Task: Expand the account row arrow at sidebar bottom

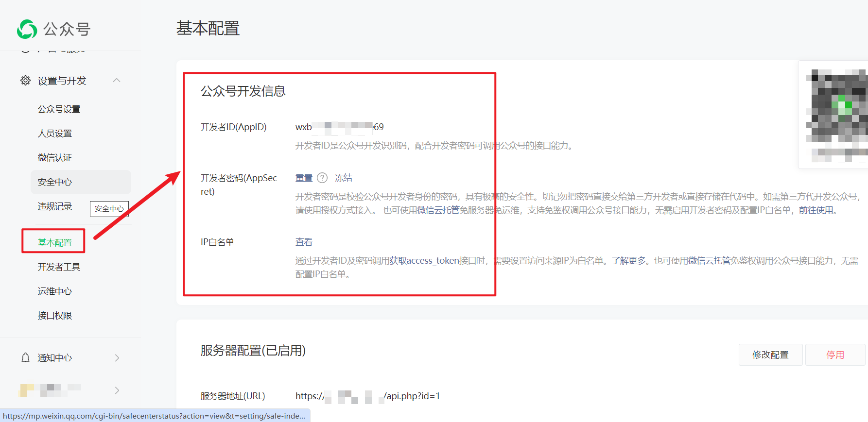Action: click(117, 390)
